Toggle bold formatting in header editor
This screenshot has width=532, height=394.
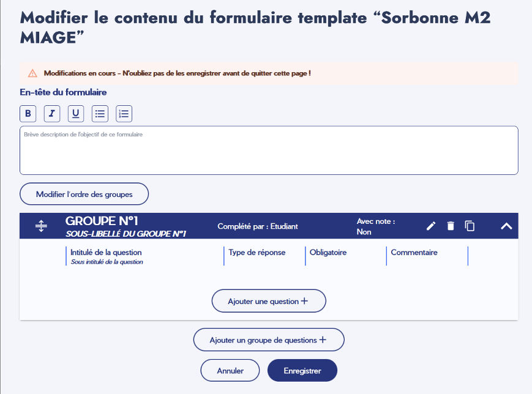[28, 114]
